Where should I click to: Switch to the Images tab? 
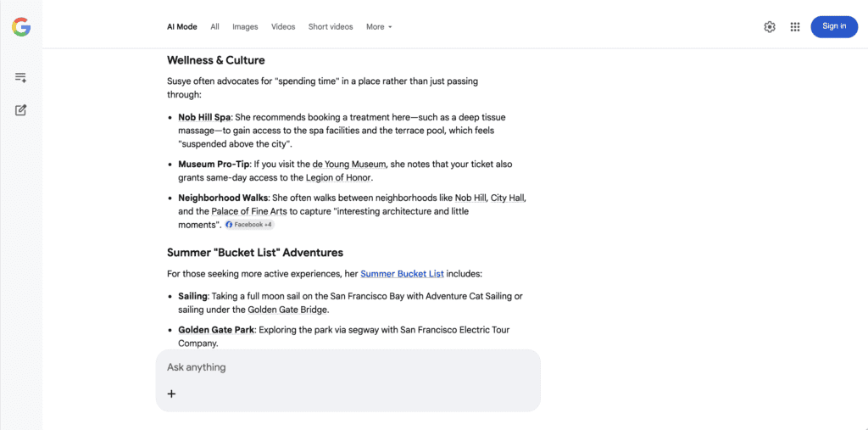(x=245, y=26)
